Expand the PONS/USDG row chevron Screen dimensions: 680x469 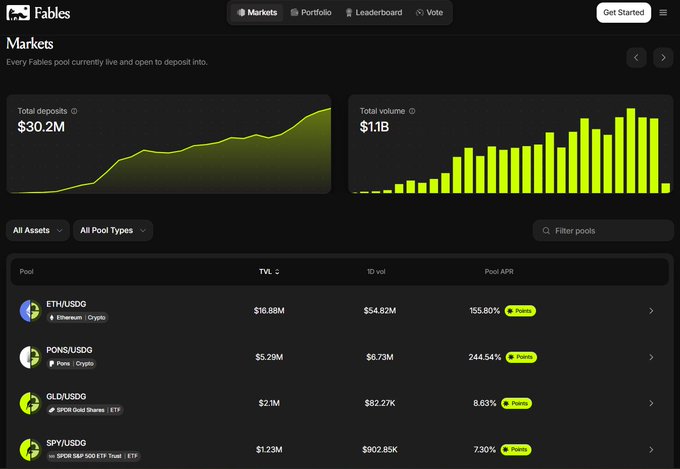[651, 357]
